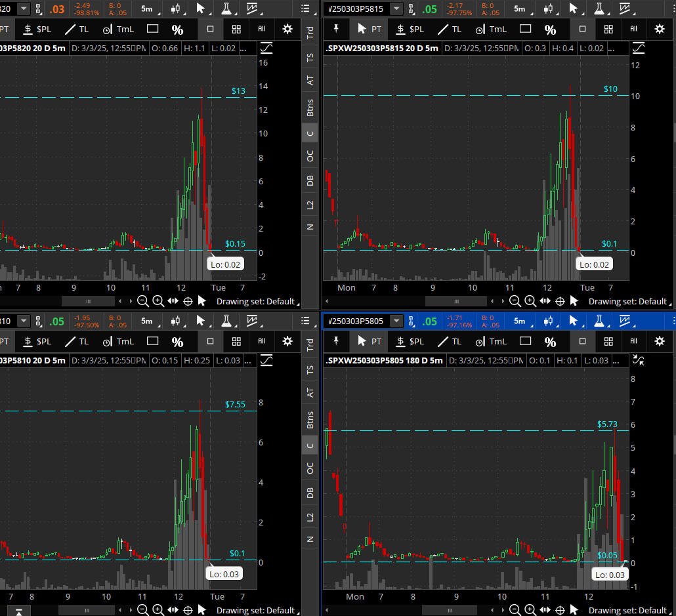Click the zoom out magnifier under the top-left chart
The height and width of the screenshot is (616, 676).
click(x=142, y=301)
